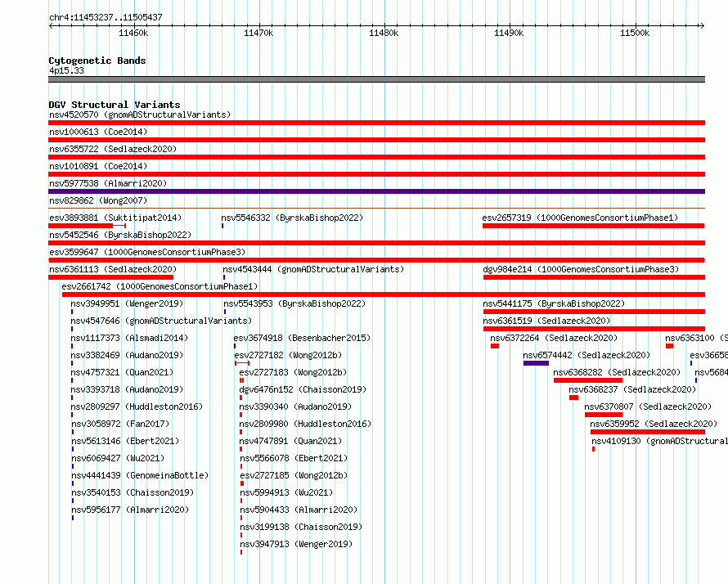Open the nsv5977538 (Almarri2020) label
The image size is (728, 584).
pyautogui.click(x=108, y=183)
